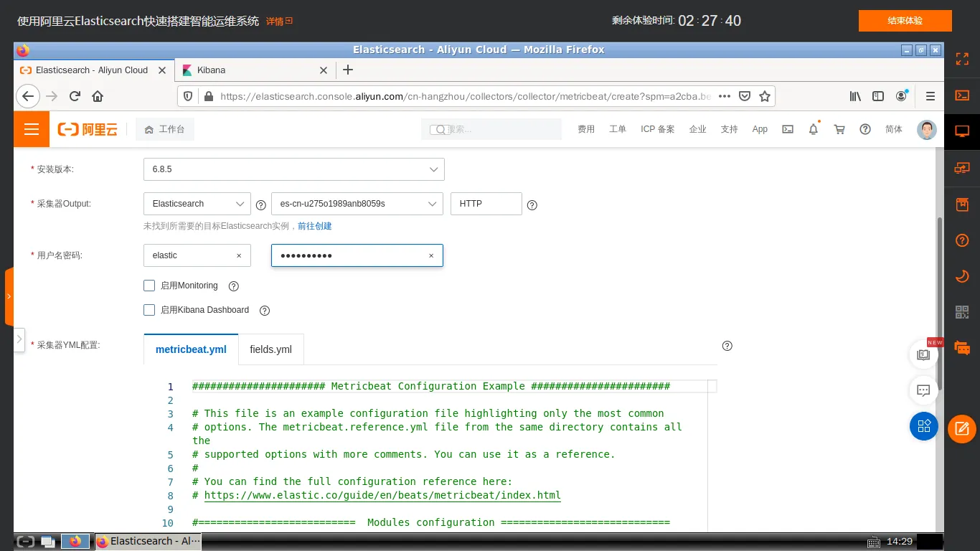
Task: Open Firefox library icon
Action: coord(855,96)
